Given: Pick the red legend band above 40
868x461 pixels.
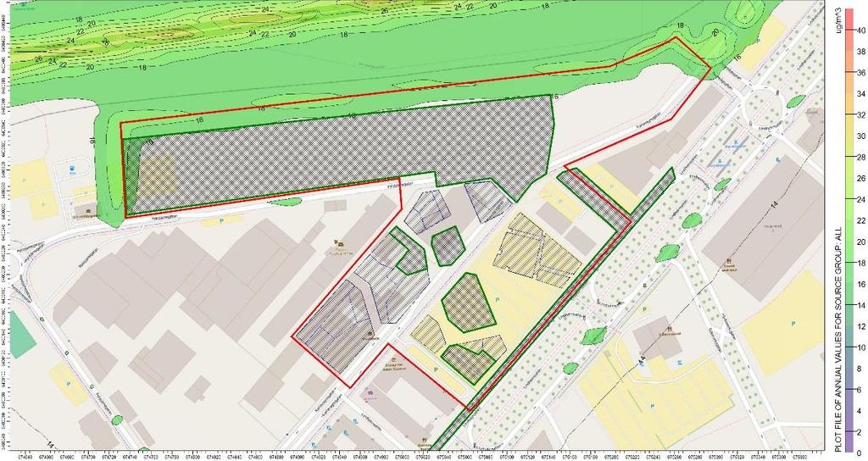Looking at the screenshot, I should [x=851, y=19].
